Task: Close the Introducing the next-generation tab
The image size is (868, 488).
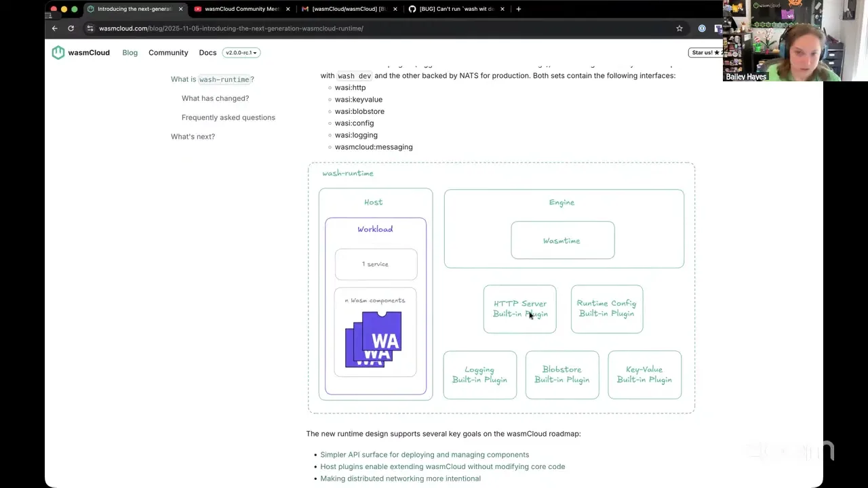Action: point(180,9)
